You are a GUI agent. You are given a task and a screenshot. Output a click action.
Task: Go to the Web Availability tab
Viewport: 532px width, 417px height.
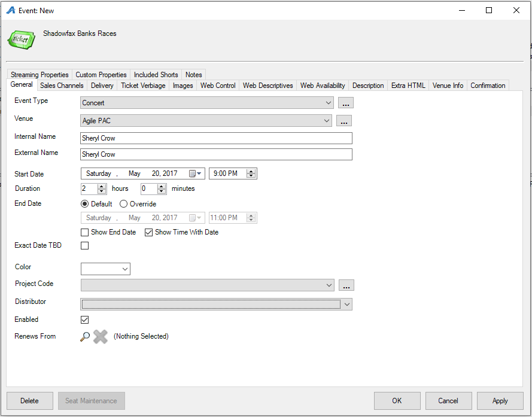pos(323,86)
